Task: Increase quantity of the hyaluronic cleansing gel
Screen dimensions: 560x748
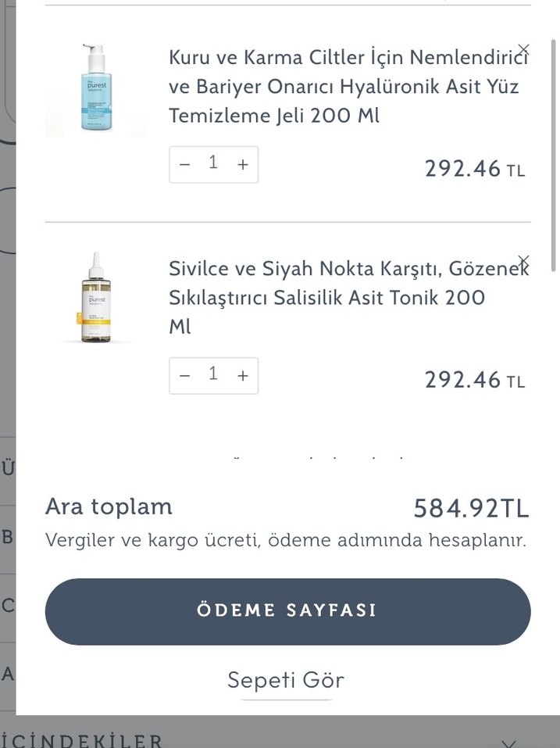Action: click(242, 164)
